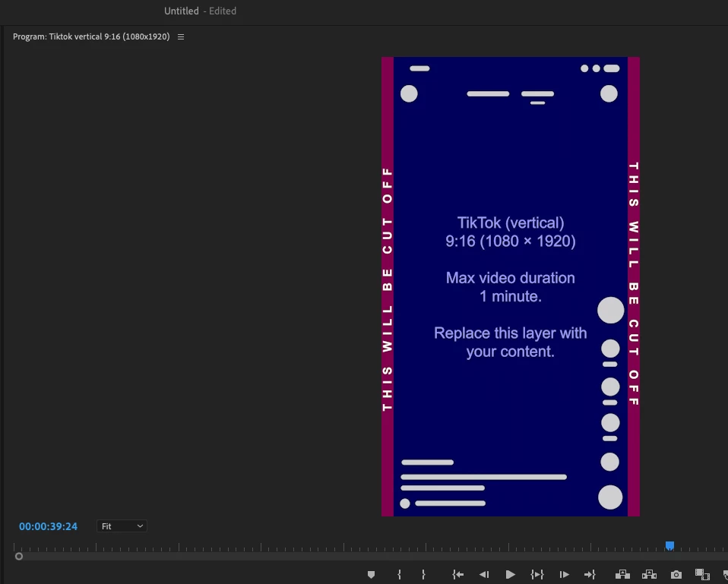Step back one frame
728x584 pixels.
tap(484, 575)
